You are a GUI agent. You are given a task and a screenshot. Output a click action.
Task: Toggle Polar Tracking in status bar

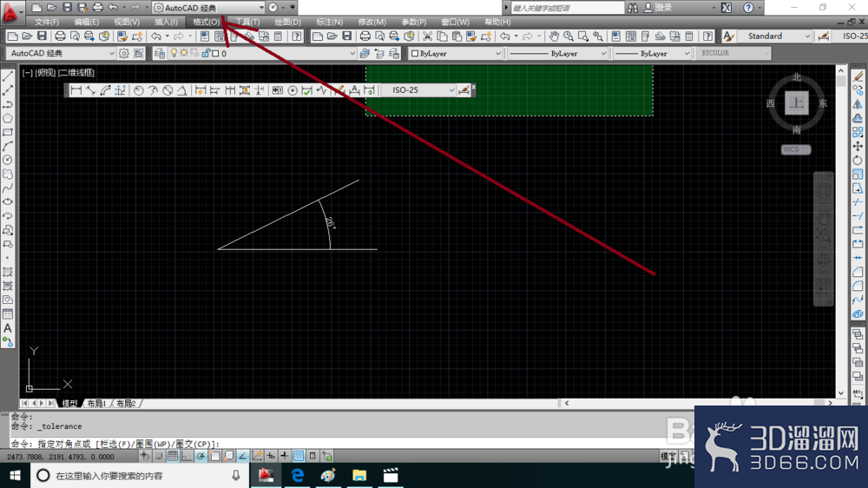[x=201, y=456]
